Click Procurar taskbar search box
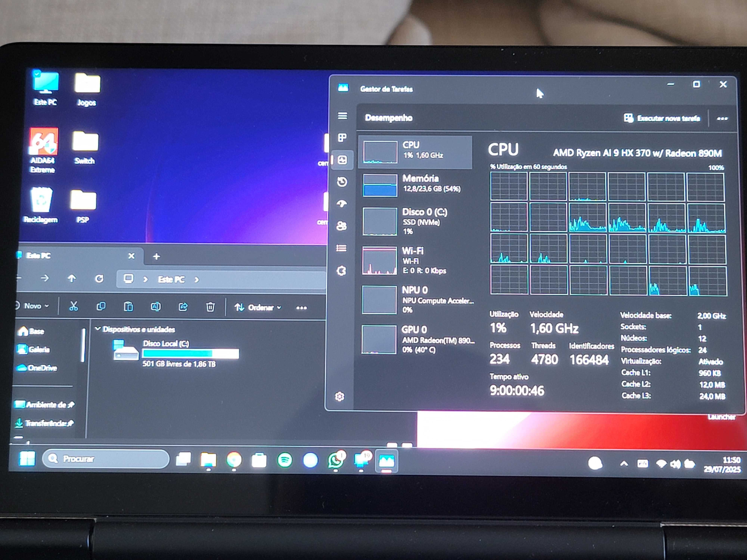Image resolution: width=747 pixels, height=560 pixels. [106, 459]
